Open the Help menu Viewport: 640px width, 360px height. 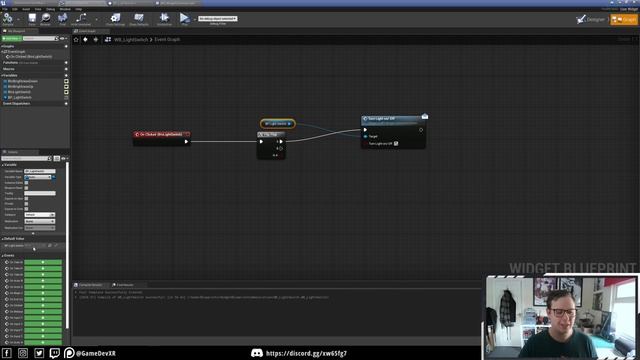coord(78,9)
